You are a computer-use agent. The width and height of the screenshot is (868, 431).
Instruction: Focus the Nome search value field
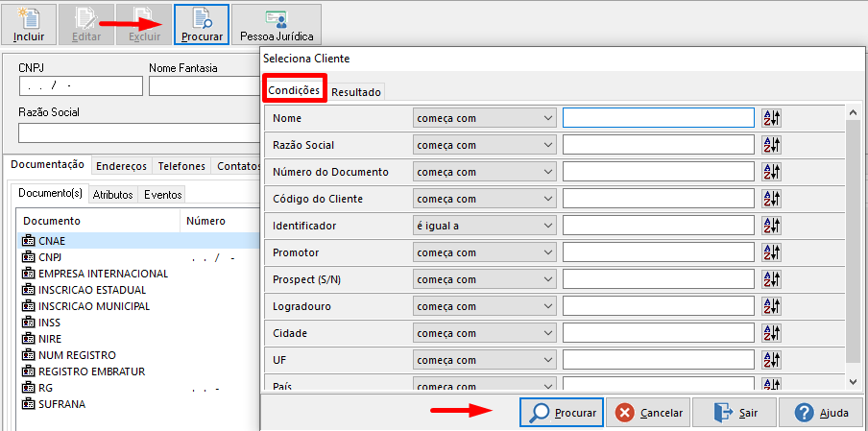(x=658, y=118)
